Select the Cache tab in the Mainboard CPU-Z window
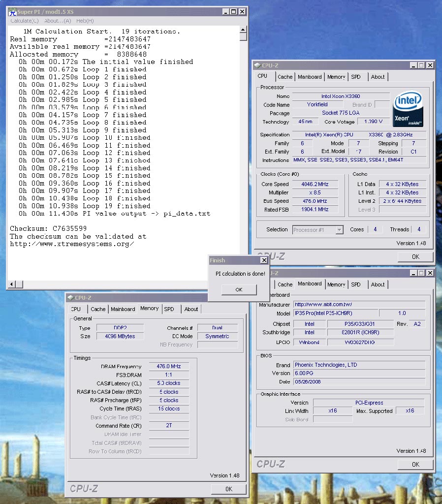Screen dimensions: 442x504 click(x=285, y=284)
